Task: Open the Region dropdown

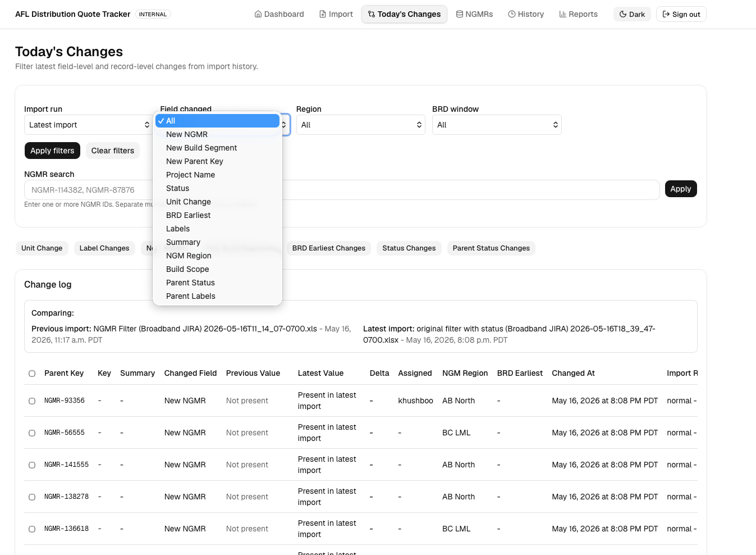Action: tap(361, 125)
